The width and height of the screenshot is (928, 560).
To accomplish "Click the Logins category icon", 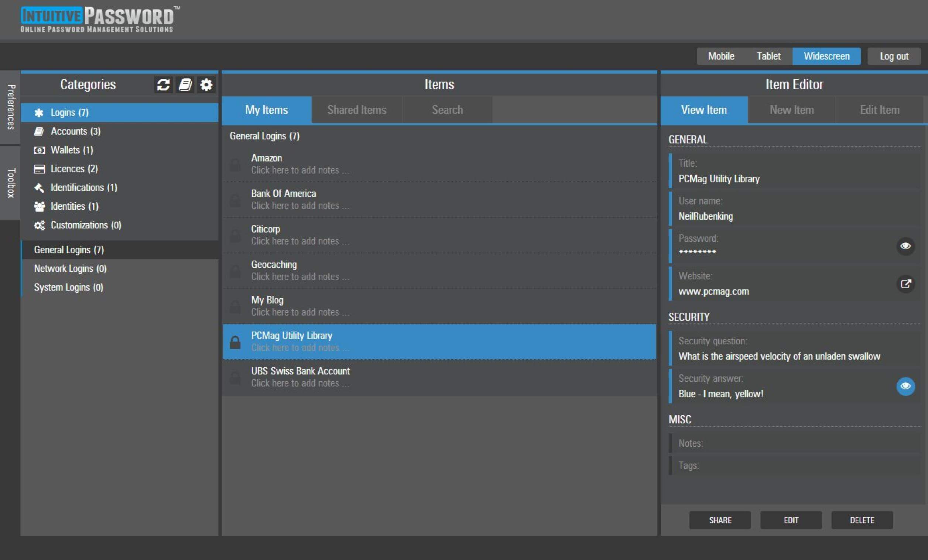I will [37, 112].
